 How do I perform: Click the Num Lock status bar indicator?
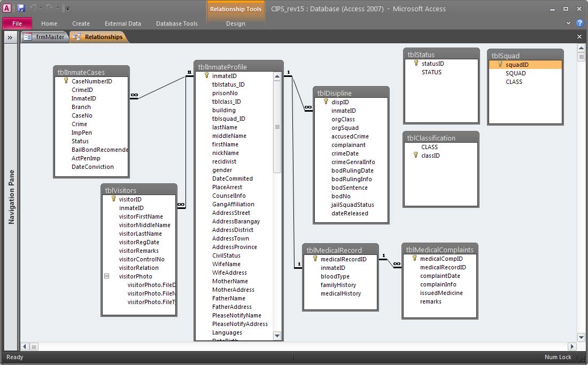558,357
